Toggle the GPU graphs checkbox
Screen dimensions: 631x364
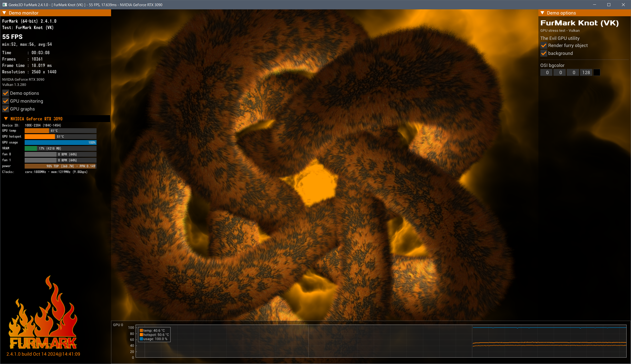(x=5, y=109)
